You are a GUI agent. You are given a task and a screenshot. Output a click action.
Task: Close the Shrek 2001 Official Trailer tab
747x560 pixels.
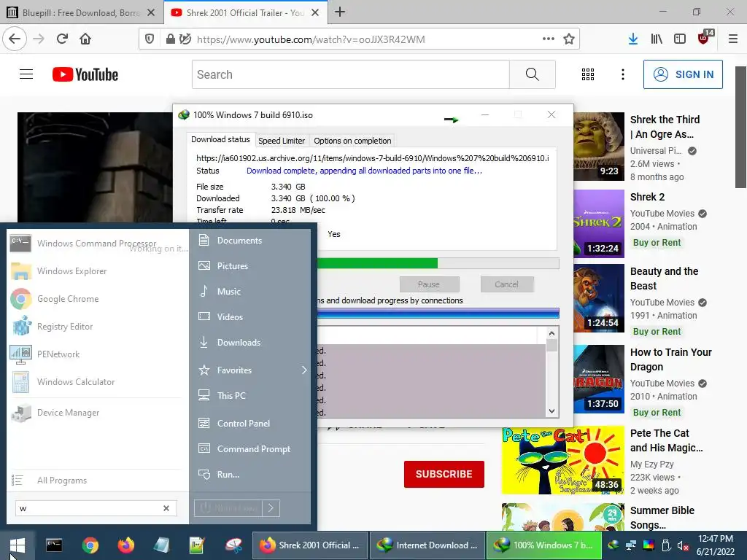pos(315,13)
